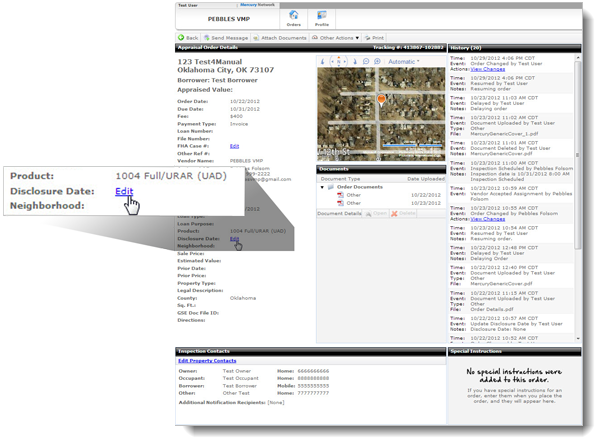The image size is (603, 446).
Task: Click order date value 10/22/2012
Action: (245, 102)
